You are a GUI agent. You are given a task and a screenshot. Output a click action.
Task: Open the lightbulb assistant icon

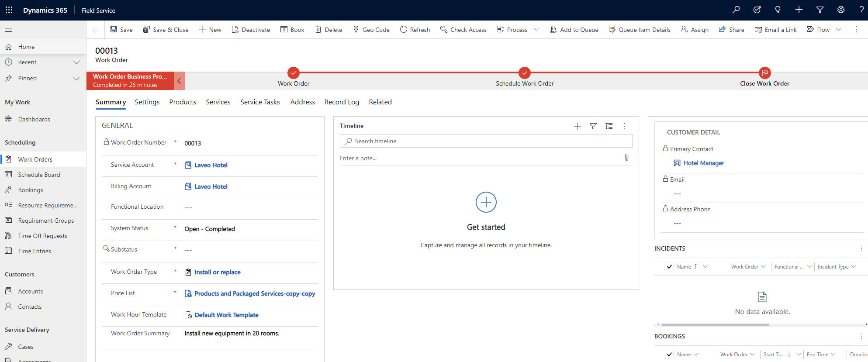(x=778, y=10)
